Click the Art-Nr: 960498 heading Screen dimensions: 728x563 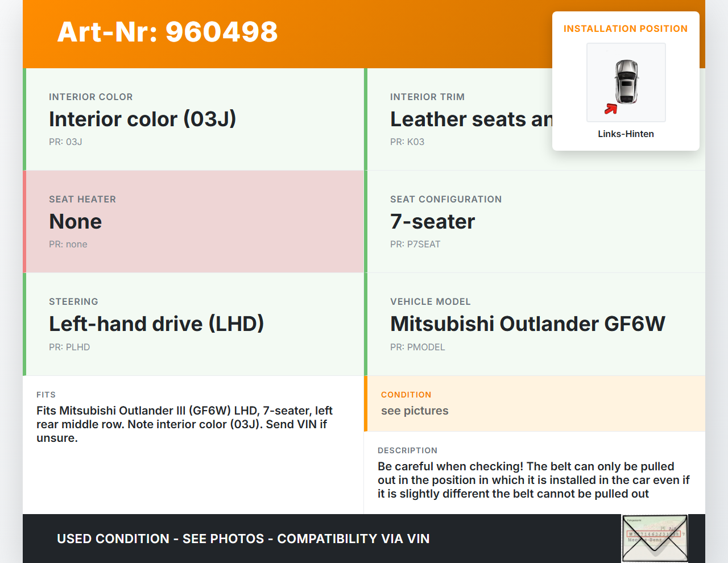[x=168, y=32]
